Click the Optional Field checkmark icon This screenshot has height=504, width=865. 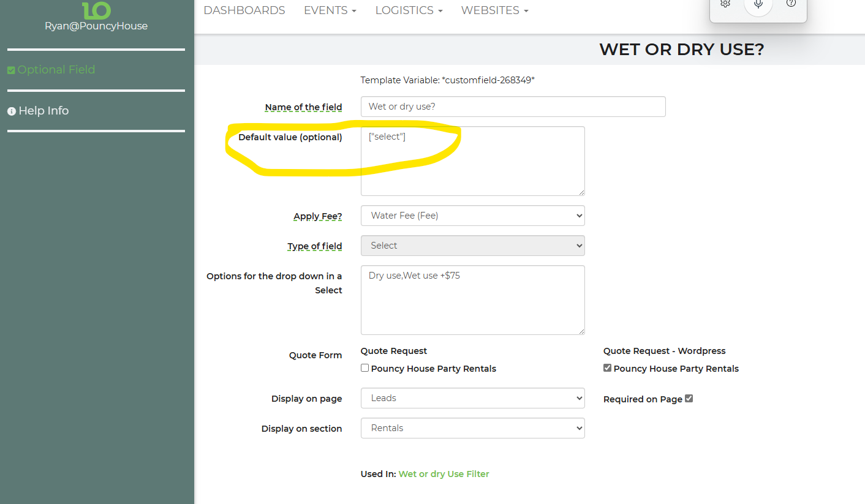(11, 70)
